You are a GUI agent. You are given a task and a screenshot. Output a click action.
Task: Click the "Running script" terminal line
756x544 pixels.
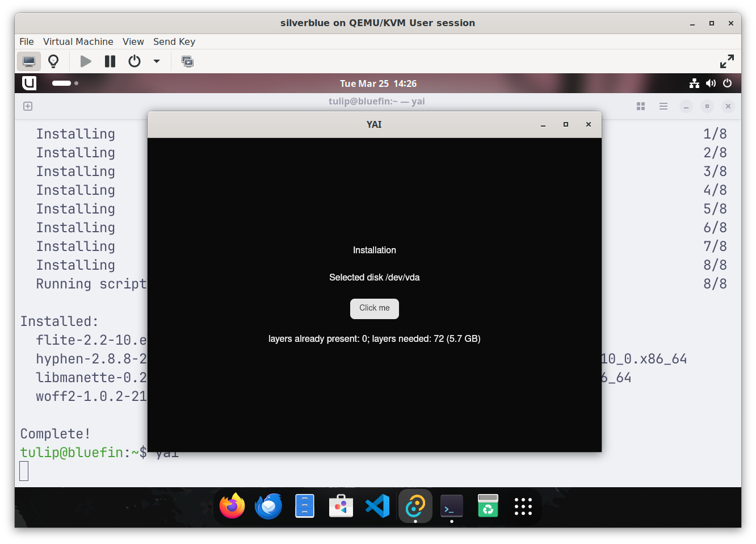(x=91, y=284)
